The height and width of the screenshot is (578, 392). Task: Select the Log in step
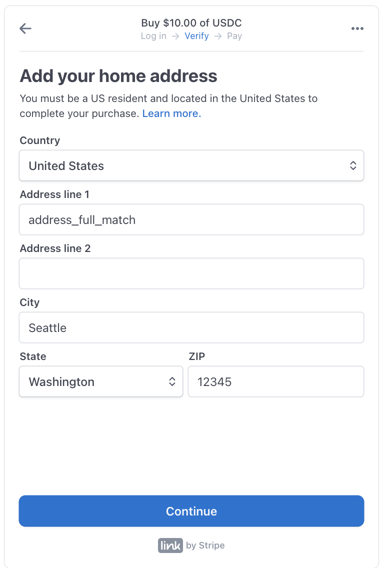pyautogui.click(x=153, y=36)
